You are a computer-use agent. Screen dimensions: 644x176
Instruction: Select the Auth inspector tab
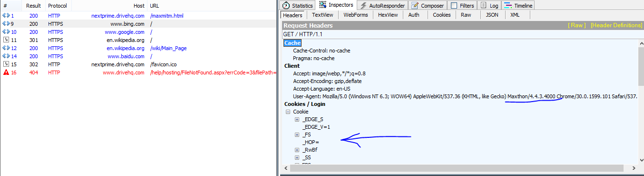[414, 15]
